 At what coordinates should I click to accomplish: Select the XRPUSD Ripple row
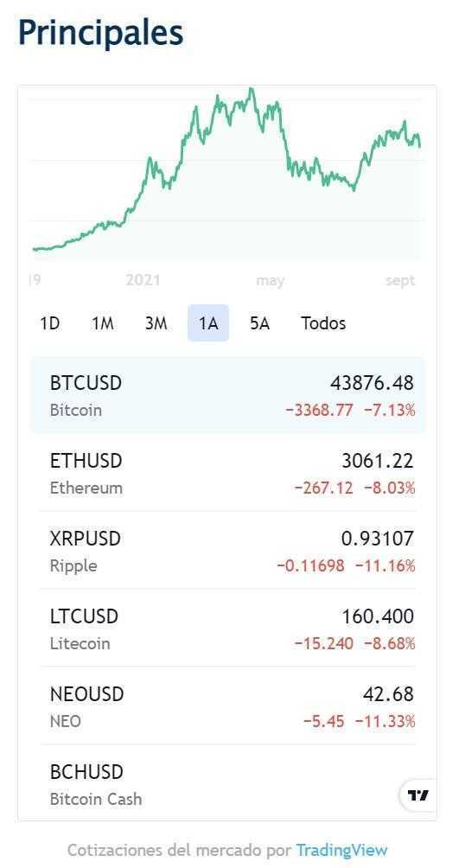point(227,550)
